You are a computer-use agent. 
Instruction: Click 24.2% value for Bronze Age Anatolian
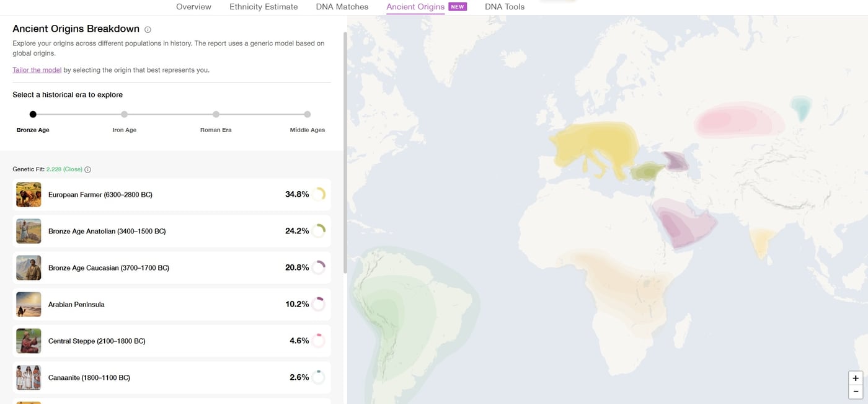coord(297,231)
